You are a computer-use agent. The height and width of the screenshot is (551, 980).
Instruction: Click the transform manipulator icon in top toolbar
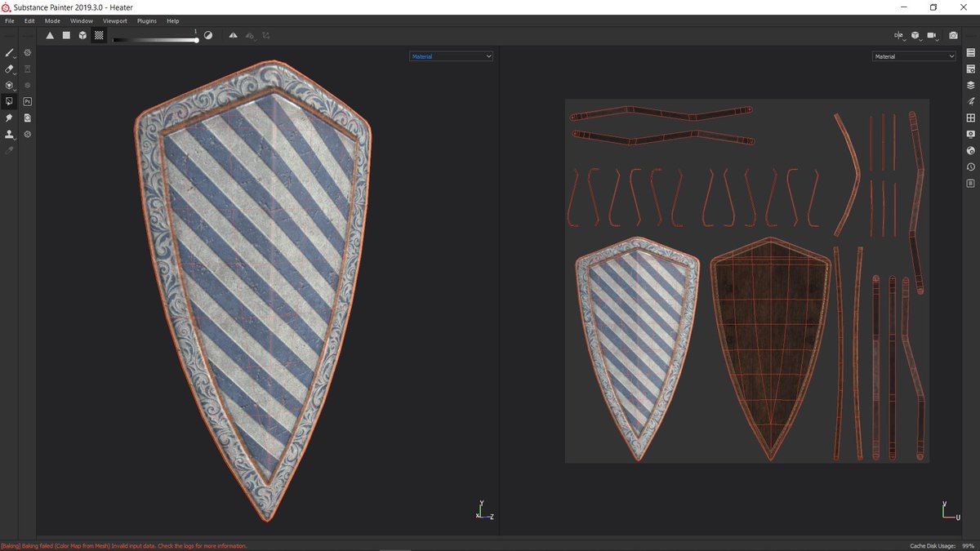pyautogui.click(x=266, y=36)
